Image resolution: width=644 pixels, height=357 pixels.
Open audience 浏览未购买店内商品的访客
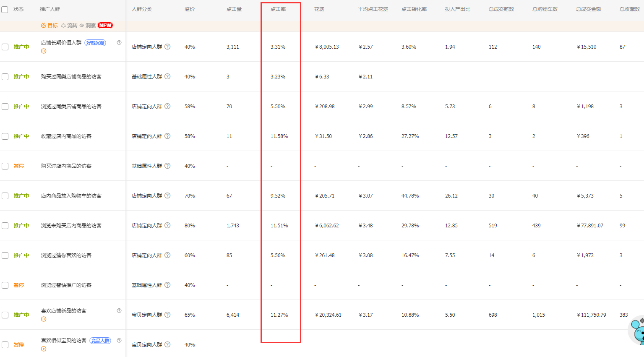pyautogui.click(x=71, y=226)
